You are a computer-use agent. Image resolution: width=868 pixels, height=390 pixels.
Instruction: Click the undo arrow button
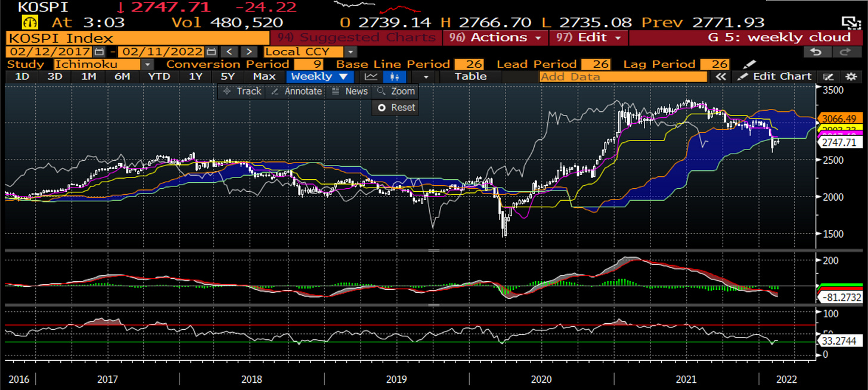coord(816,52)
